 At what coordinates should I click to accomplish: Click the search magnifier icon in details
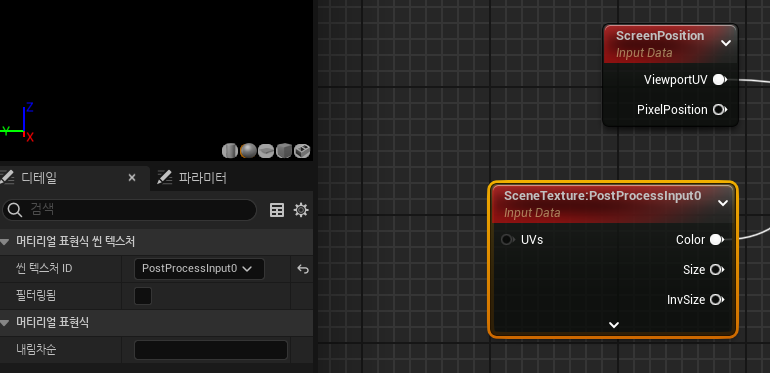coord(15,210)
